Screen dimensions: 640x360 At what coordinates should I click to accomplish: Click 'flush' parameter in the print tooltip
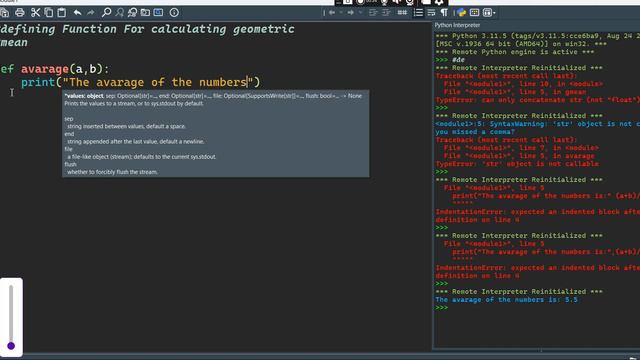(x=70, y=164)
